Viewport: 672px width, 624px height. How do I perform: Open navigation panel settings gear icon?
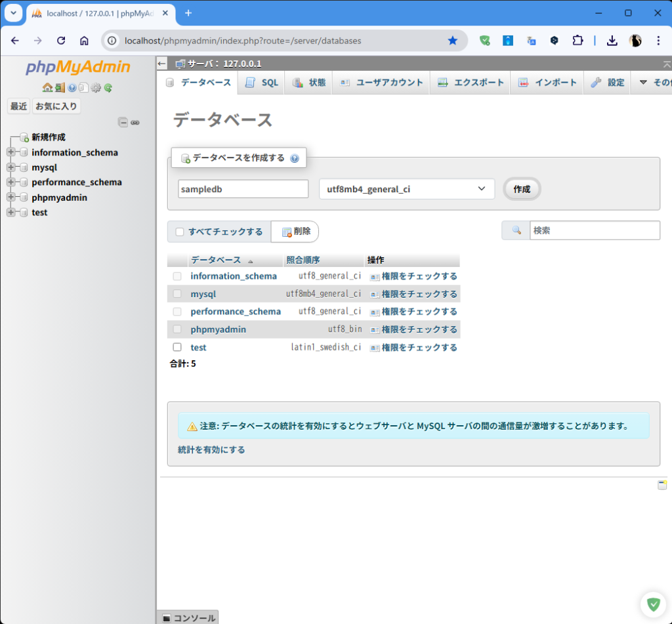pyautogui.click(x=96, y=88)
